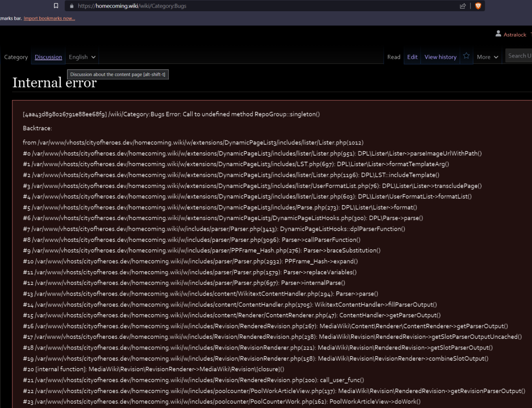532x408 pixels.
Task: Click backtrace line #21 call_user_func()
Action: 194,380
